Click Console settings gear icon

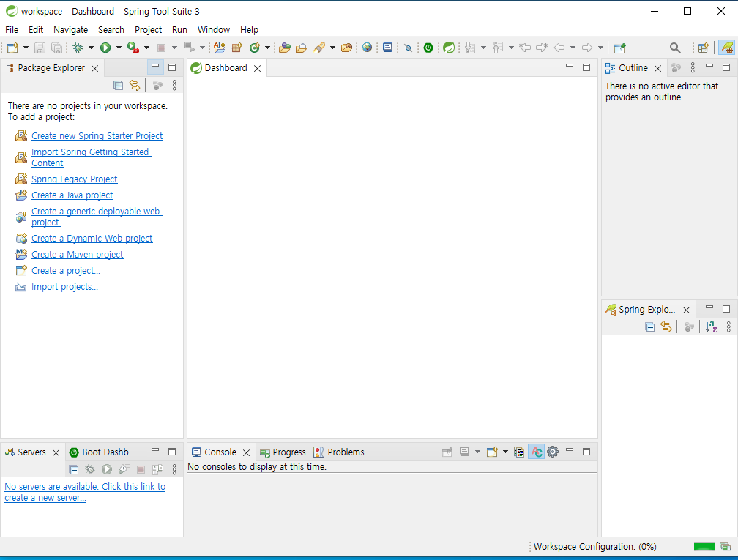(553, 452)
